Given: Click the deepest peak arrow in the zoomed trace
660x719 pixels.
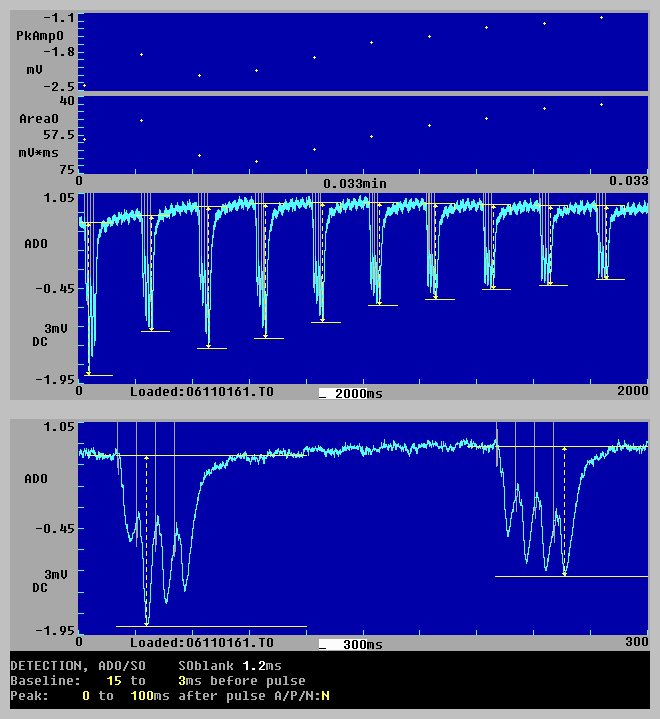Looking at the screenshot, I should pos(147,622).
